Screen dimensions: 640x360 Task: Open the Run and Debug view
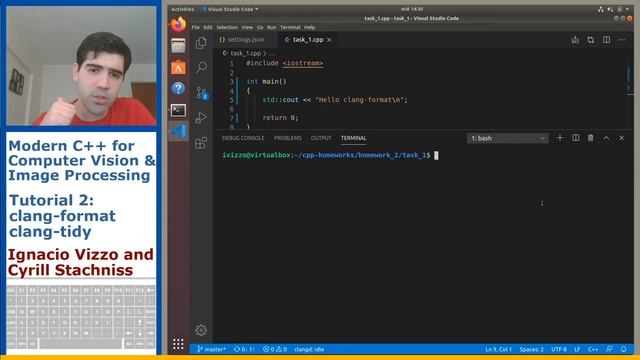click(x=201, y=118)
